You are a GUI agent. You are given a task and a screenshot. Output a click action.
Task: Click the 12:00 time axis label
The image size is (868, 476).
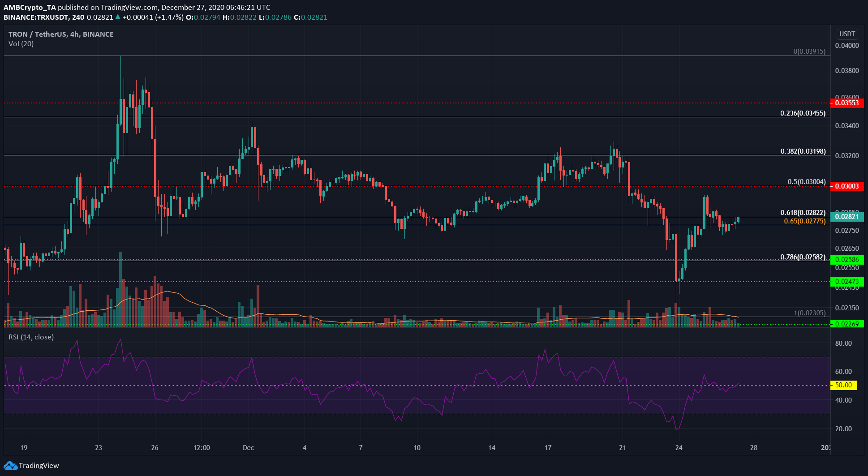click(202, 448)
